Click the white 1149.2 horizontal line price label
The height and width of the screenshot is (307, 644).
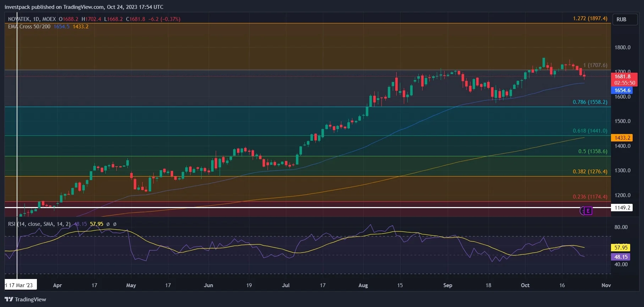click(622, 208)
